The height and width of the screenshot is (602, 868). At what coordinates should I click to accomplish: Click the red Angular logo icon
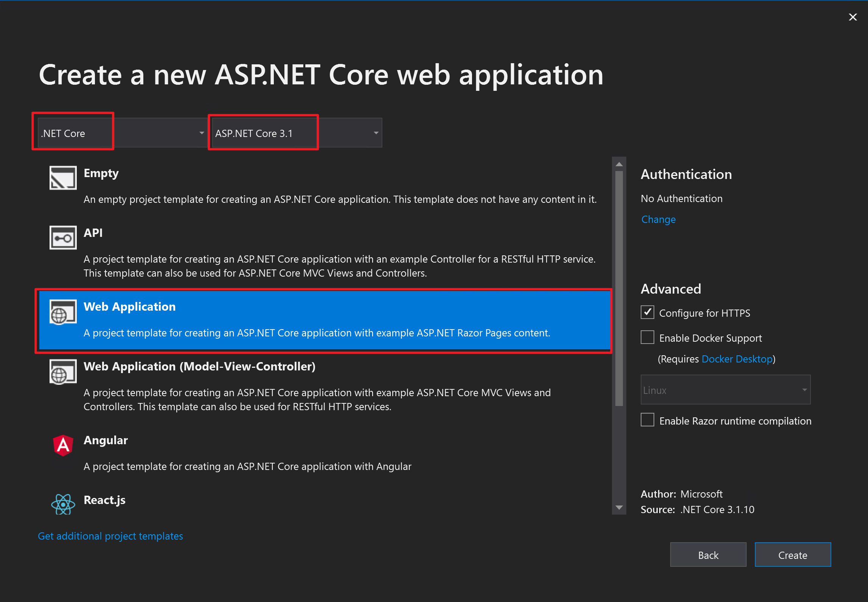(x=63, y=445)
